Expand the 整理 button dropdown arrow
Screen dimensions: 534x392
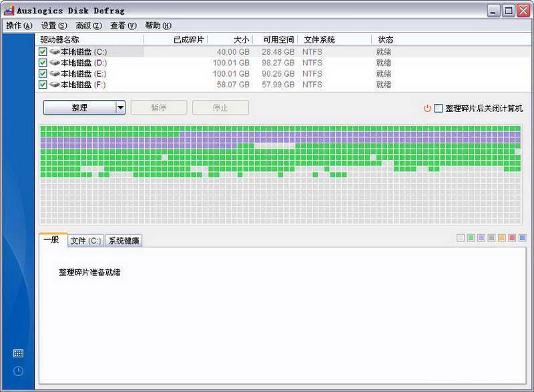pos(120,107)
